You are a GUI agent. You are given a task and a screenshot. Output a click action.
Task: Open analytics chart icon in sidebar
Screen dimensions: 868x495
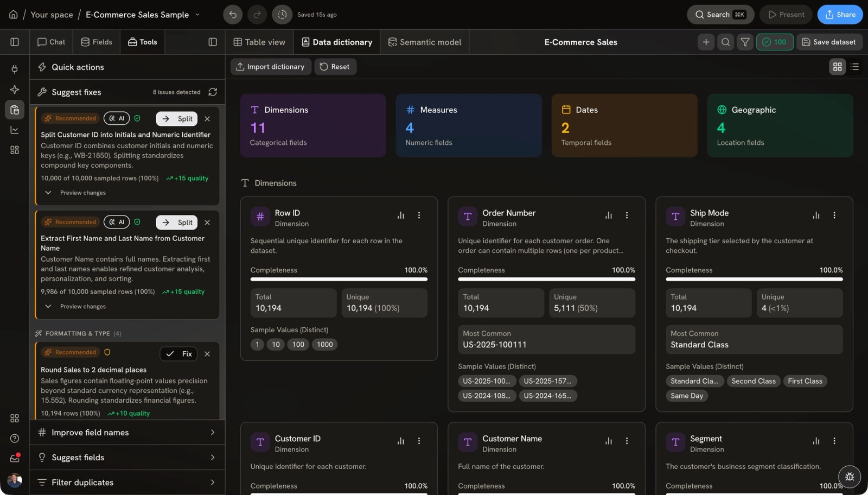pos(15,130)
